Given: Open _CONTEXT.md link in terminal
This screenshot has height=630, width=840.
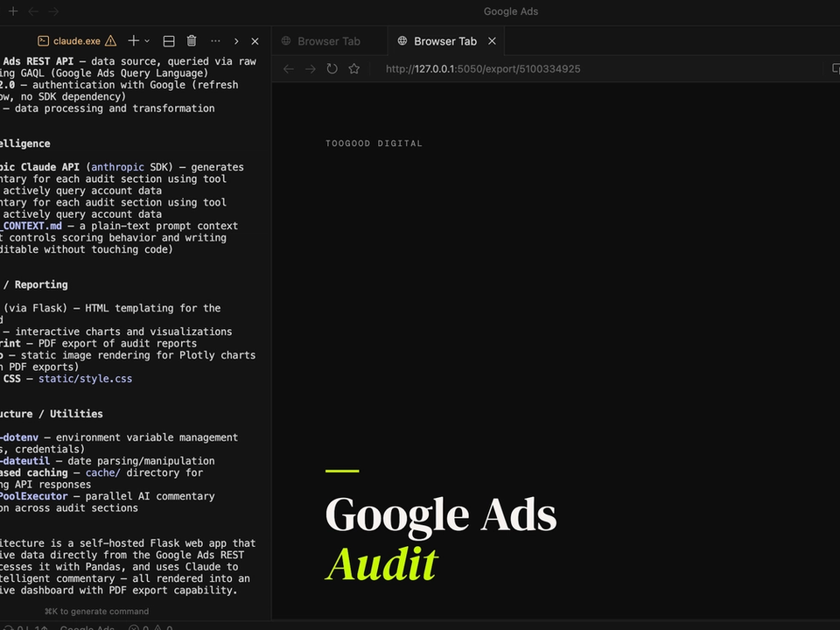Looking at the screenshot, I should [x=31, y=226].
